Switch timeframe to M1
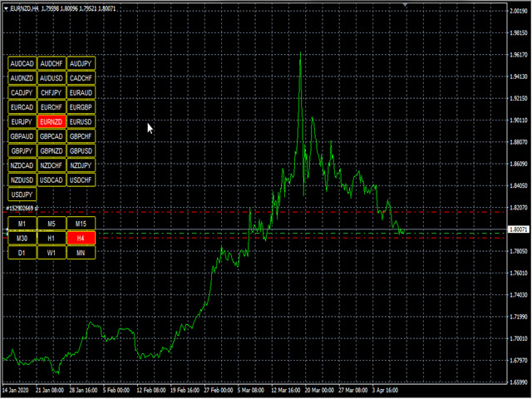 pyautogui.click(x=22, y=224)
